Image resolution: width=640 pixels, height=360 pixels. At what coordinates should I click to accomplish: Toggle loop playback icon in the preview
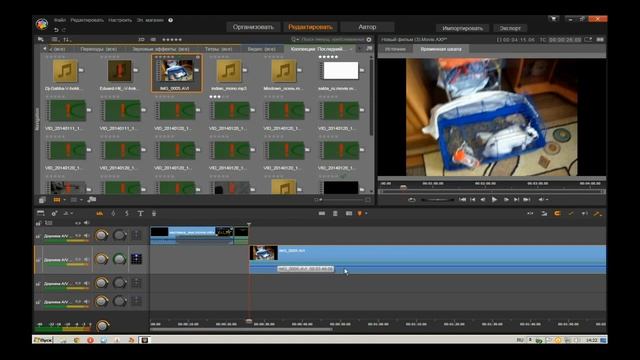coord(411,200)
